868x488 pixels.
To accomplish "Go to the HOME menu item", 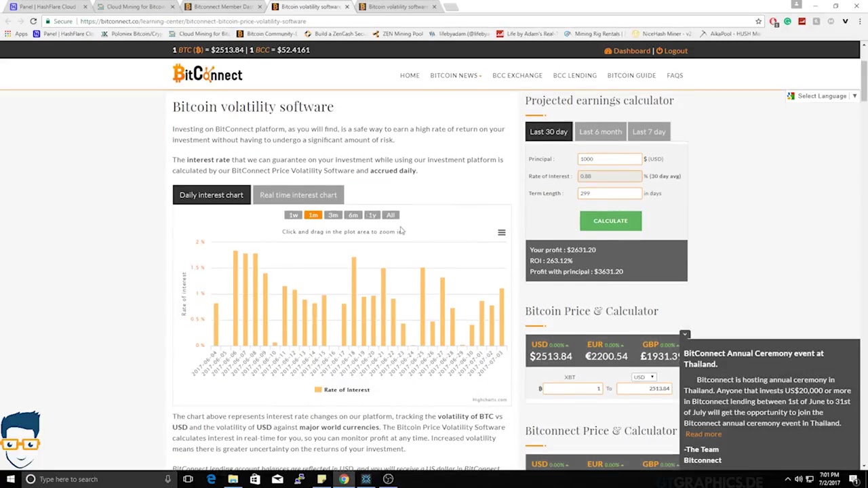I will coord(410,75).
